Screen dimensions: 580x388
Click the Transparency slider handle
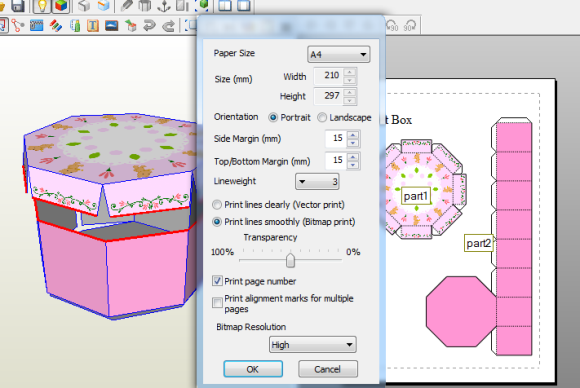[290, 260]
